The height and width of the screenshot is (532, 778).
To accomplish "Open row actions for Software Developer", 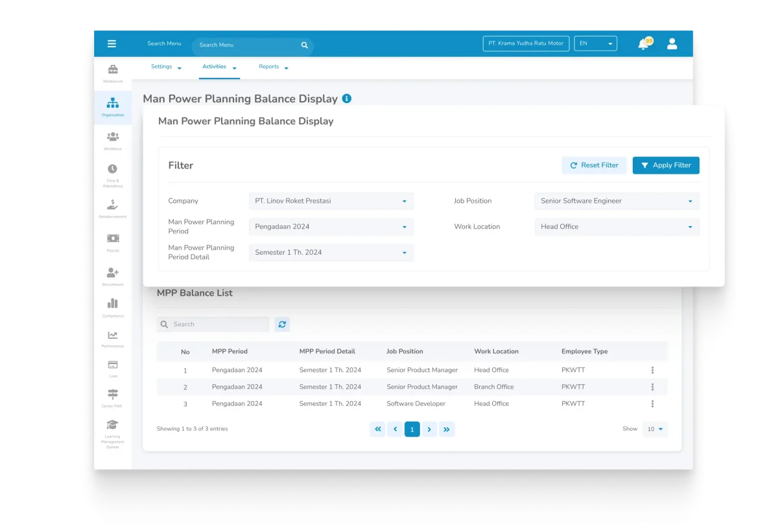I will tap(652, 404).
